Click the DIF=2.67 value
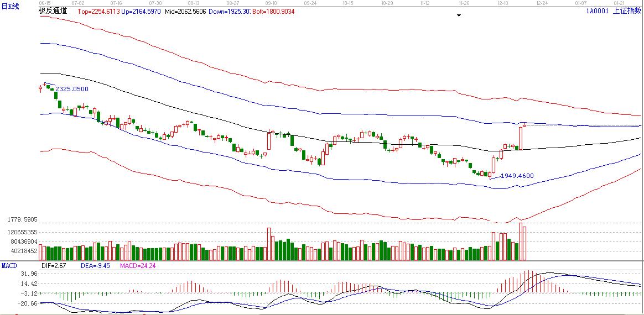Viewport: 644px width, 315px height. coord(53,266)
